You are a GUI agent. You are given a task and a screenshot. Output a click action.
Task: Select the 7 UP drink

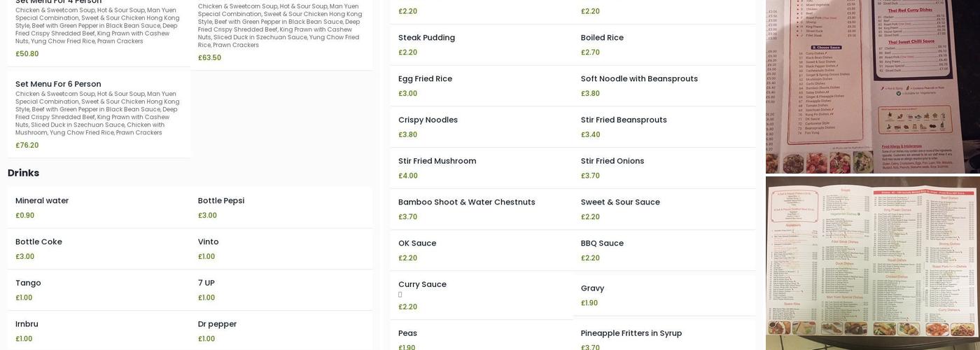pyautogui.click(x=206, y=283)
